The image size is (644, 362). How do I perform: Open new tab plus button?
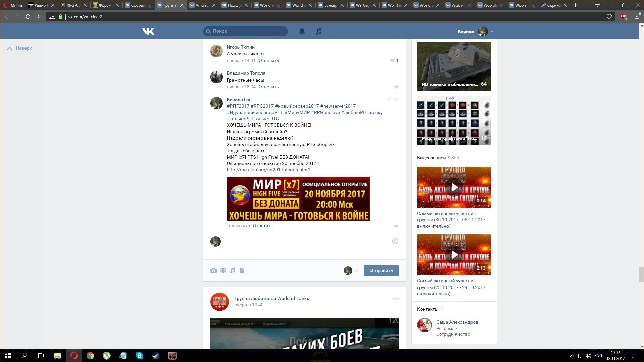[x=575, y=5]
